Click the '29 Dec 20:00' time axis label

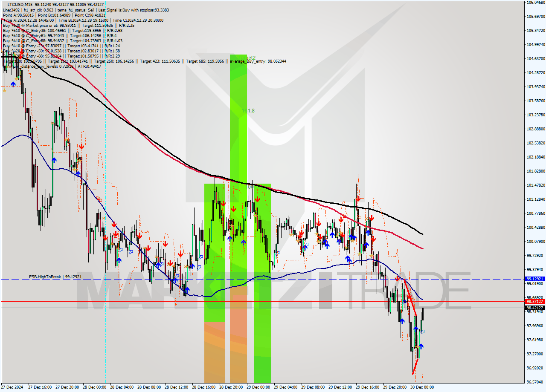coord(395,387)
